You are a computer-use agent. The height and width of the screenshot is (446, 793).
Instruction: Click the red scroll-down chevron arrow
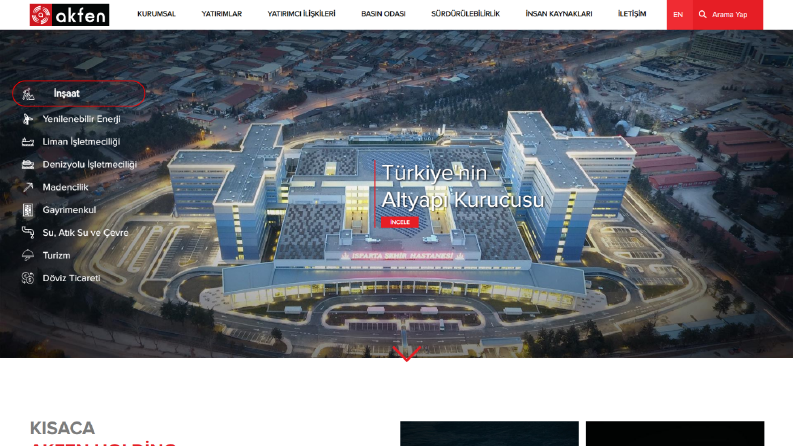[x=407, y=353]
